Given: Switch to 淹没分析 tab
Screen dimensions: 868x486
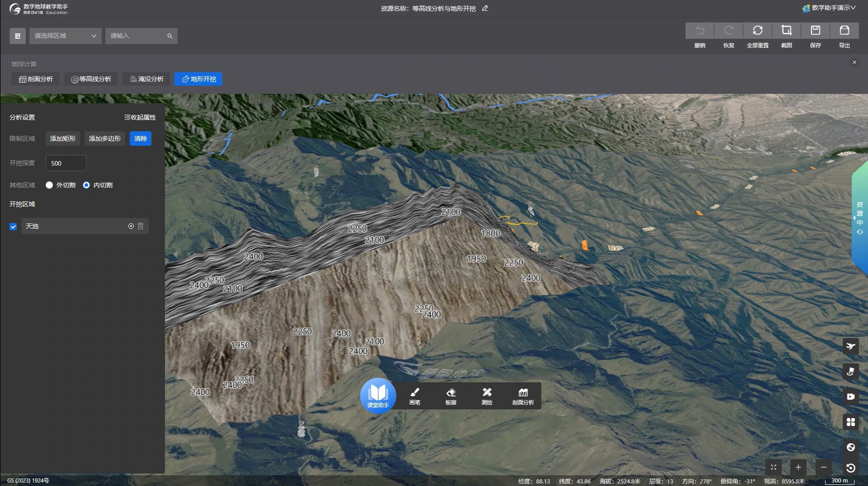Looking at the screenshot, I should 146,79.
